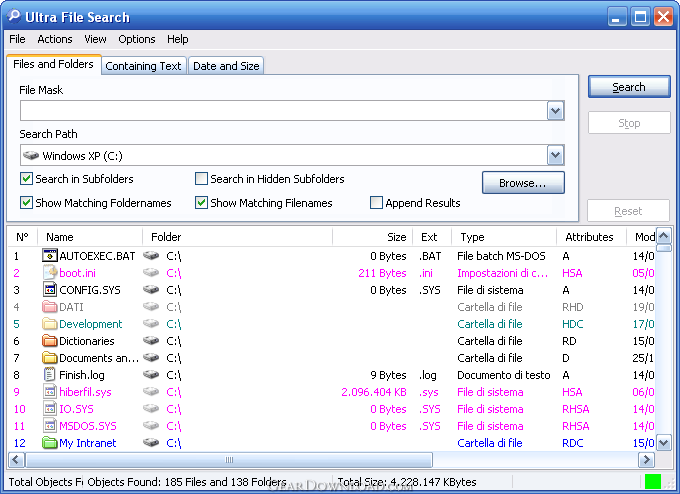Image resolution: width=680 pixels, height=494 pixels.
Task: Open the Search Path dropdown arrow
Action: point(555,155)
